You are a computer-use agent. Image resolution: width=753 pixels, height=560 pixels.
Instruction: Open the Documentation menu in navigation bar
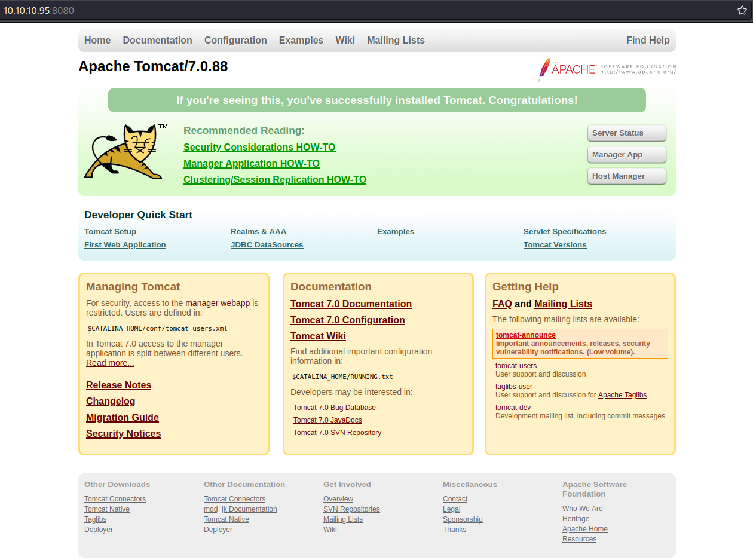click(157, 41)
